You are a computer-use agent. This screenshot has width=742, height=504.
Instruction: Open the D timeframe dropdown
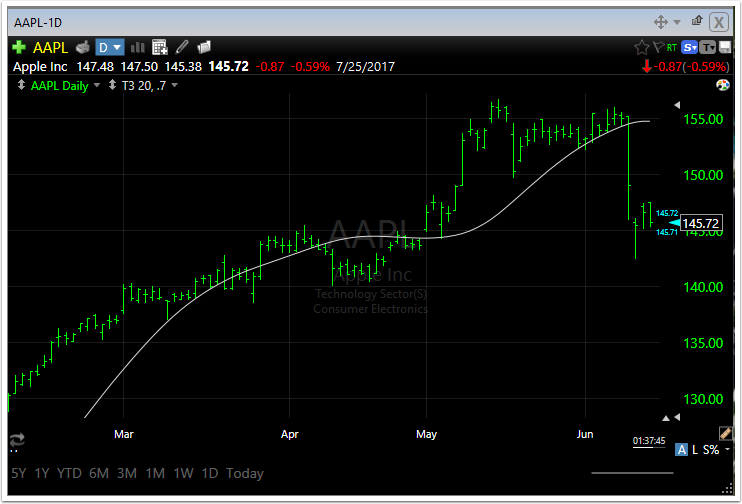pos(110,47)
